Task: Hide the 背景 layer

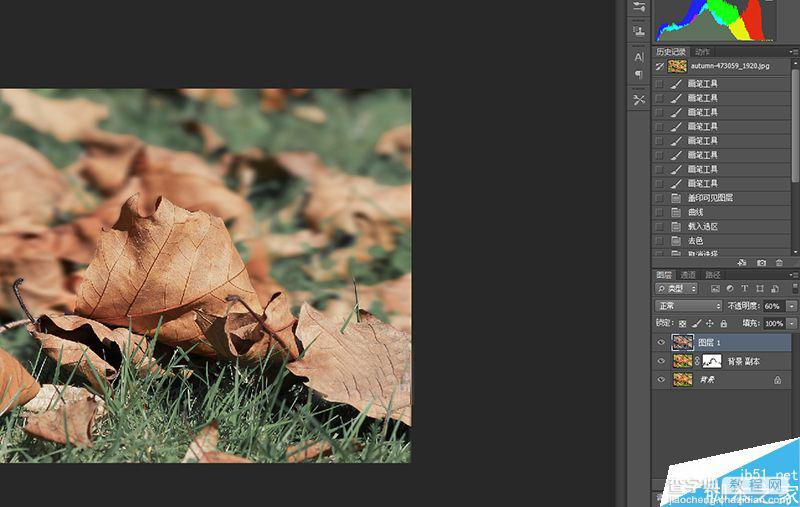Action: pyautogui.click(x=661, y=379)
